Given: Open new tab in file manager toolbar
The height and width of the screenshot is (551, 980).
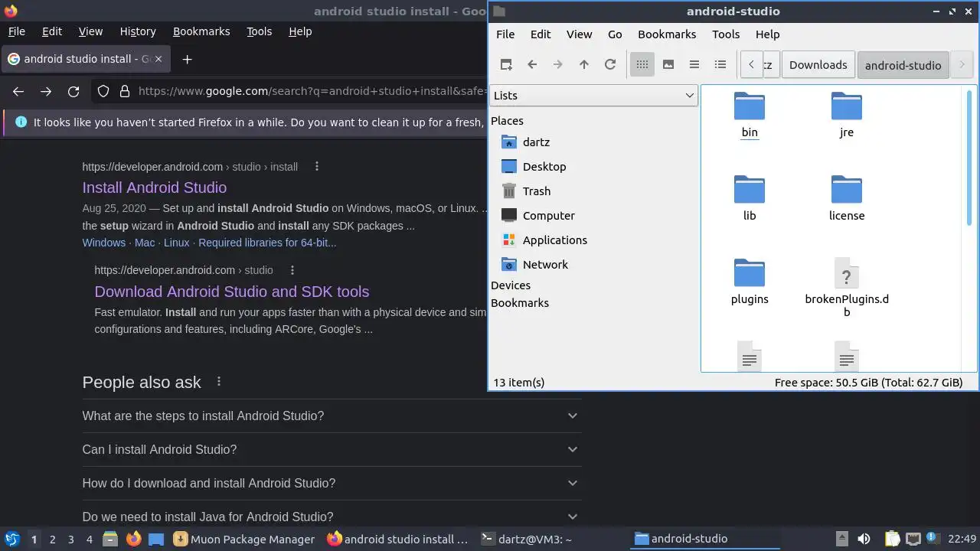Looking at the screenshot, I should coord(506,65).
